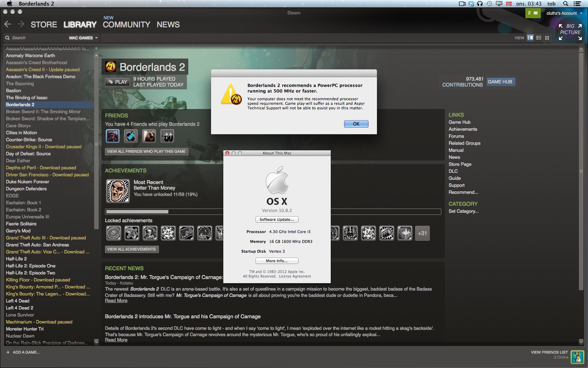The width and height of the screenshot is (588, 368).
Task: Show the +31 more locked achievements
Action: point(422,233)
